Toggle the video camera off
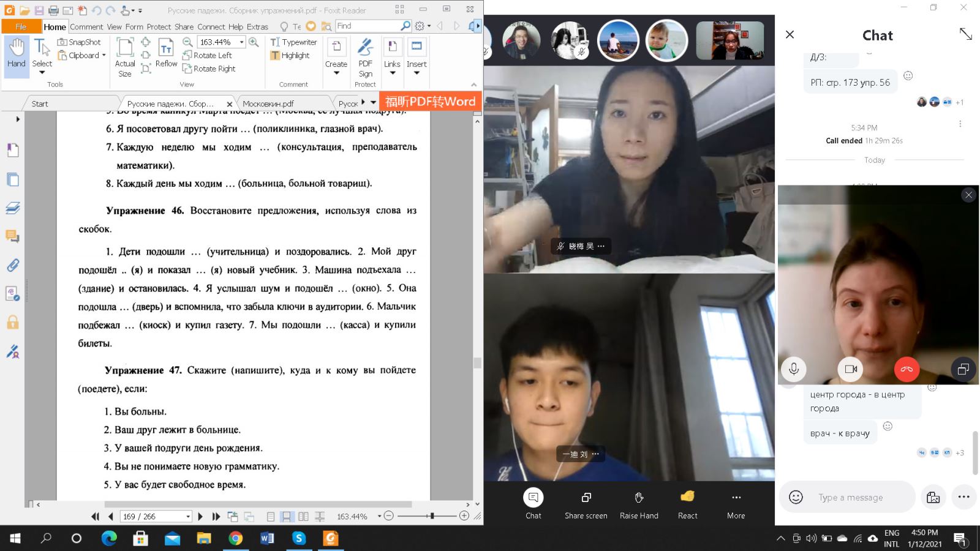The image size is (980, 551). pyautogui.click(x=850, y=369)
